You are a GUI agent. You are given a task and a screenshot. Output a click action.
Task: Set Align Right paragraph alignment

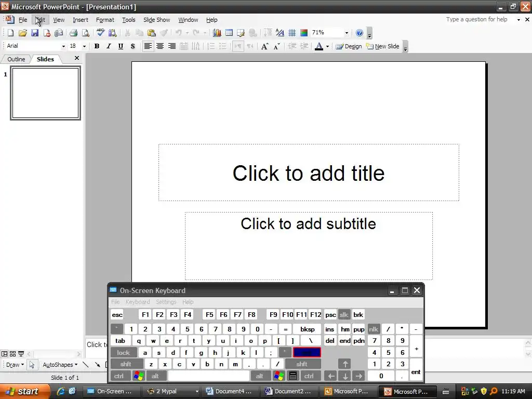point(172,46)
